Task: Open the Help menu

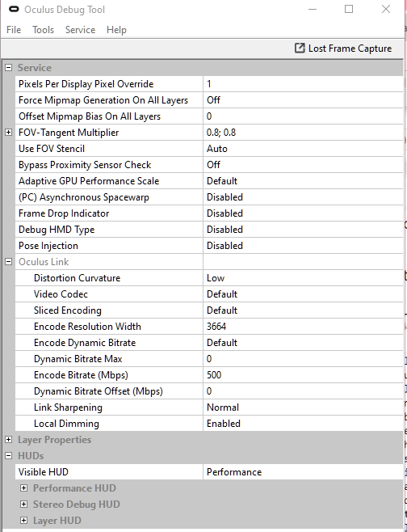Action: coord(116,30)
